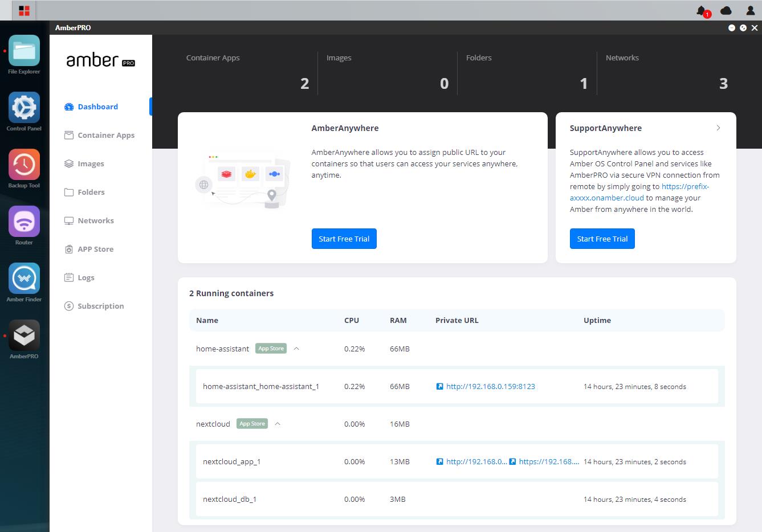
Task: Collapse the nextcloud container group
Action: click(x=278, y=424)
